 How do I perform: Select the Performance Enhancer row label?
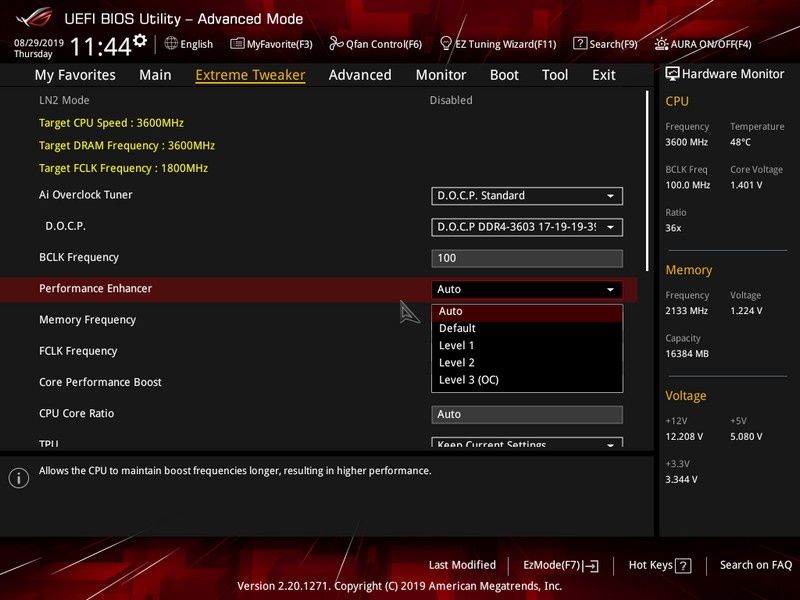coord(95,288)
